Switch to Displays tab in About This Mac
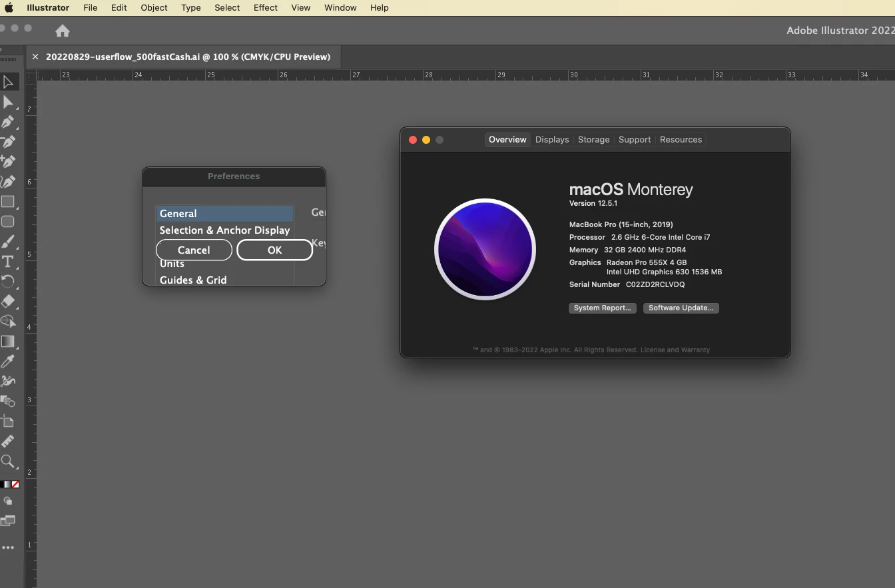Image resolution: width=895 pixels, height=588 pixels. pyautogui.click(x=552, y=139)
